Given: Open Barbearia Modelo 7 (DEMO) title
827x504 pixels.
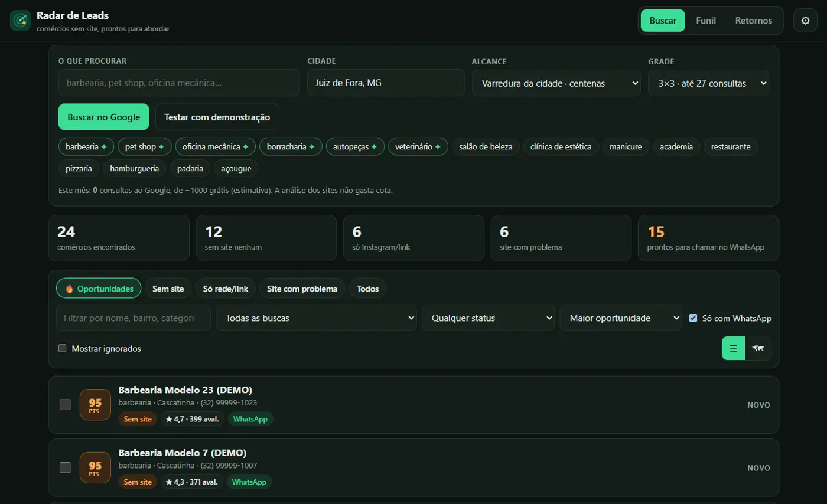Looking at the screenshot, I should pyautogui.click(x=183, y=453).
